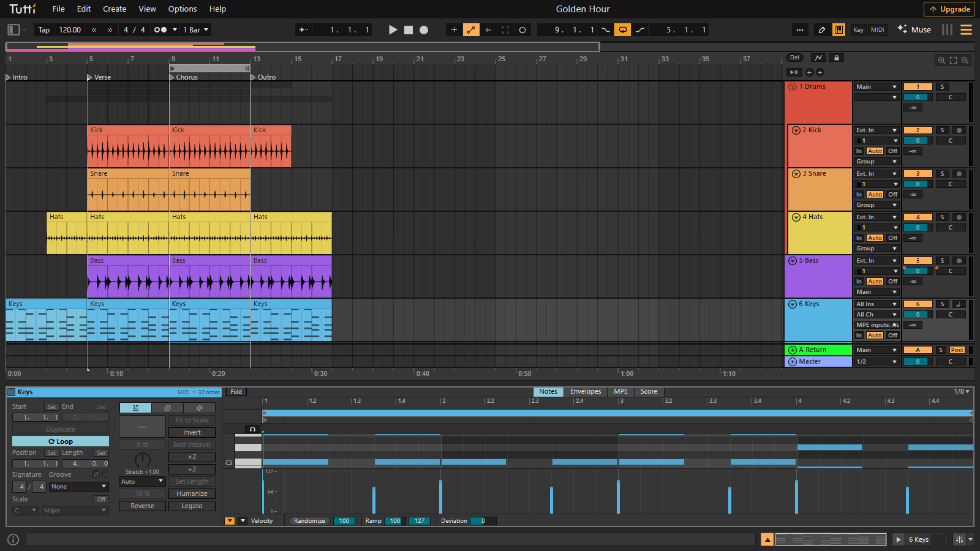This screenshot has height=551, width=980.
Task: Click the Tap tempo button
Action: [x=44, y=29]
